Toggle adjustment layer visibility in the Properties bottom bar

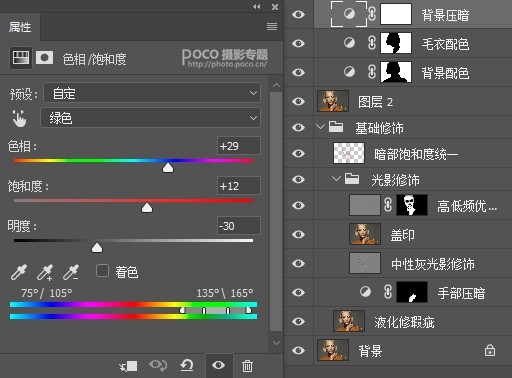pos(218,365)
